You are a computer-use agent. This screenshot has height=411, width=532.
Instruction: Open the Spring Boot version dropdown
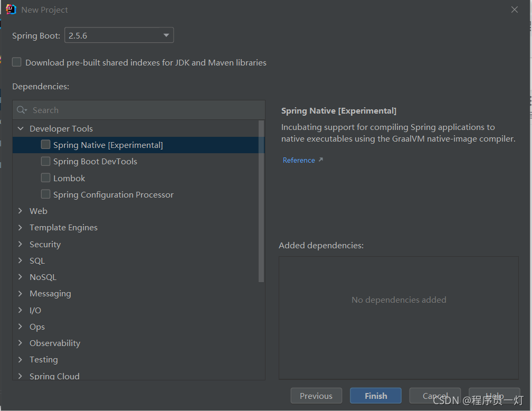(119, 35)
